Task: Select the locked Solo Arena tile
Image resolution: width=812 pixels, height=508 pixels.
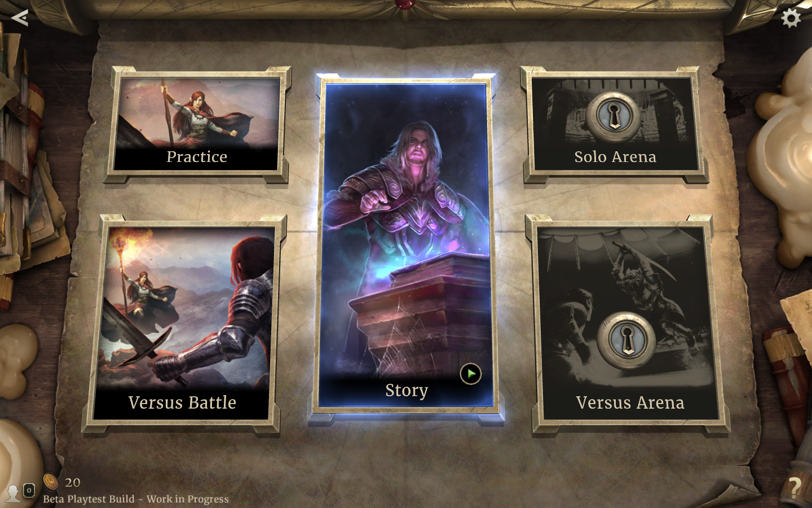Action: tap(615, 124)
